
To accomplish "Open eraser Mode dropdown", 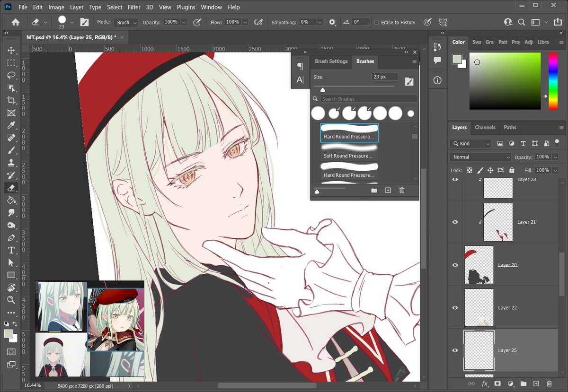I will point(126,22).
